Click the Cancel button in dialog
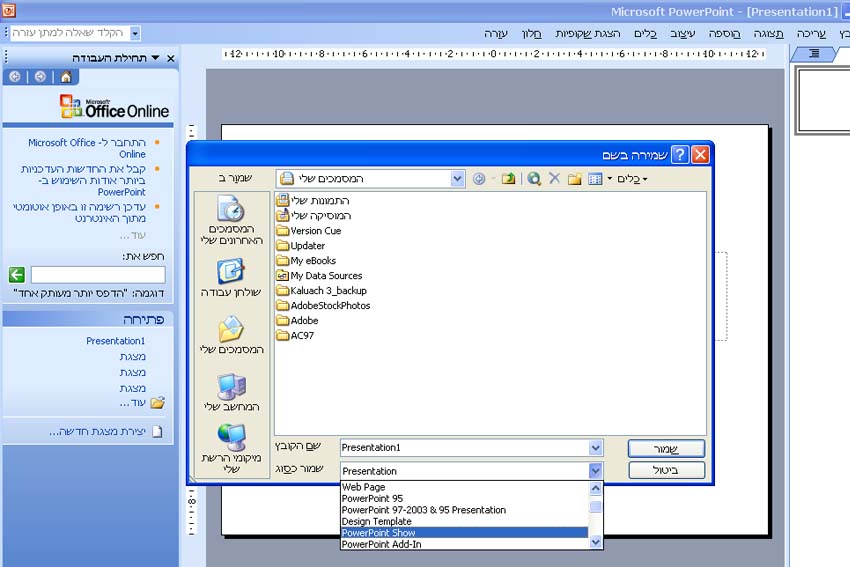 (666, 470)
